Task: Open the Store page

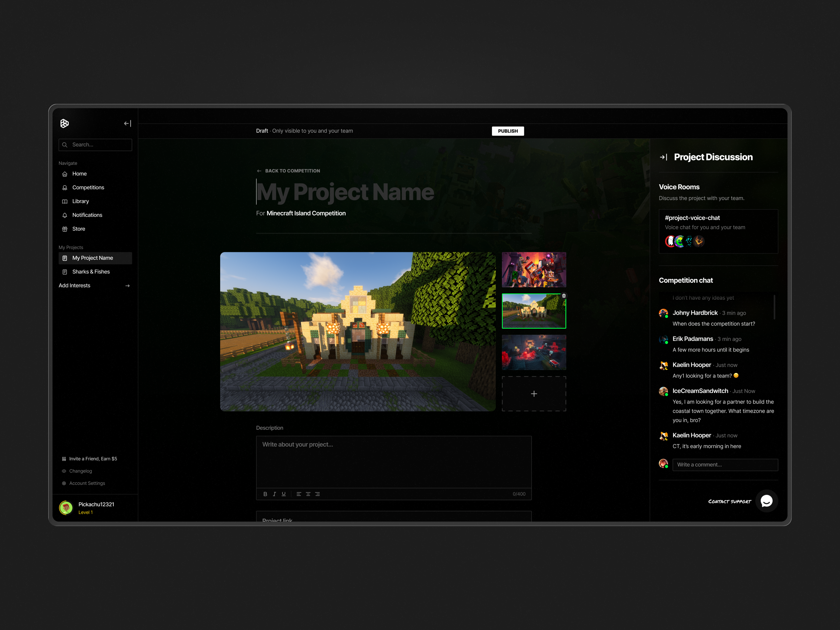Action: point(78,229)
